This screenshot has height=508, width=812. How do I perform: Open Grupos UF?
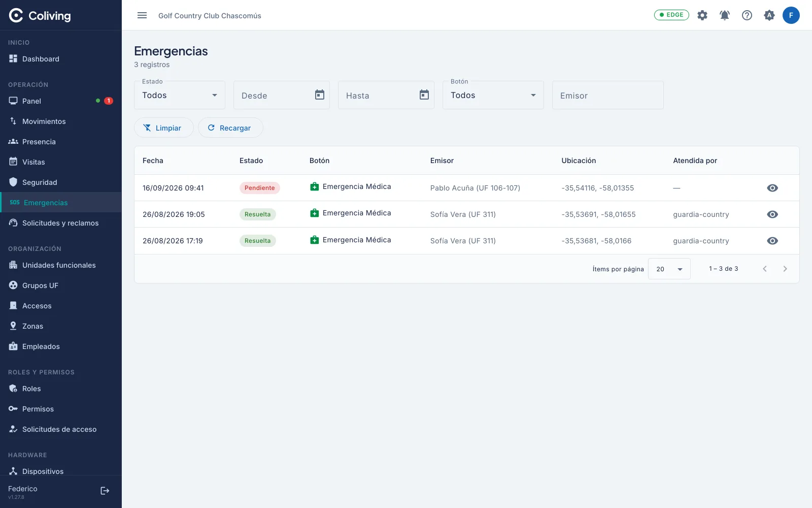[61, 285]
